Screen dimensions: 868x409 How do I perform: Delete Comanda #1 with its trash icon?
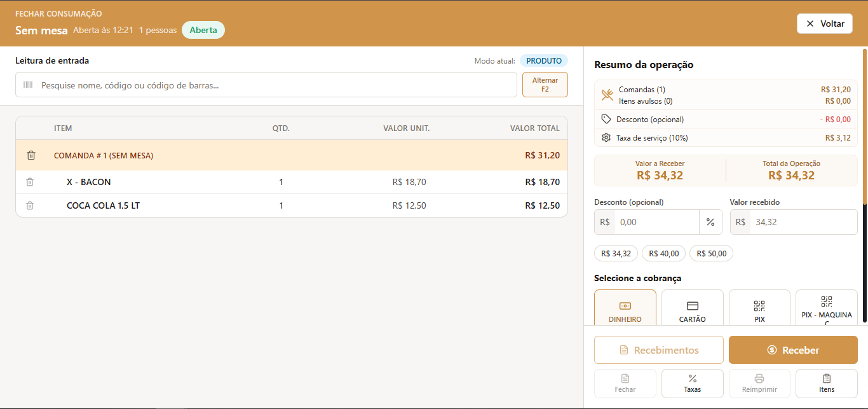(x=31, y=155)
